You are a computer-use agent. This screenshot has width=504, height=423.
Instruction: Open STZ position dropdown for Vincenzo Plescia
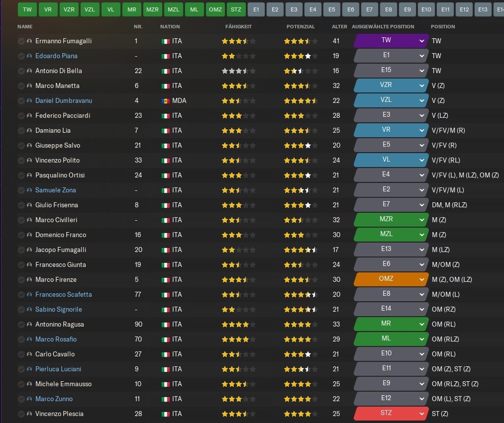coord(391,414)
